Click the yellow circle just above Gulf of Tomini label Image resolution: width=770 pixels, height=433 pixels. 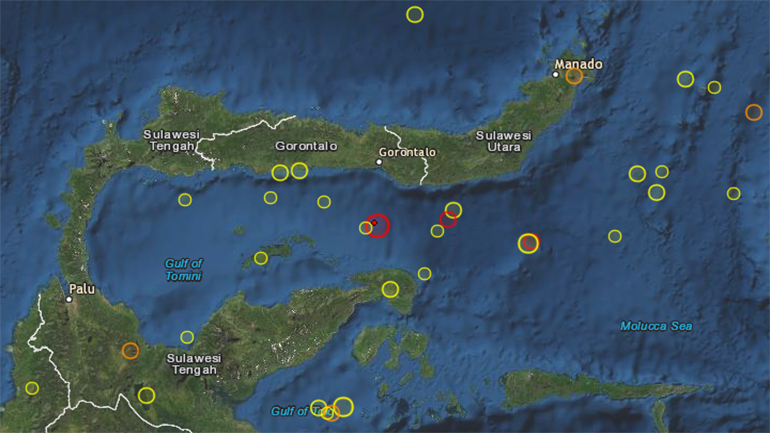tap(185, 200)
